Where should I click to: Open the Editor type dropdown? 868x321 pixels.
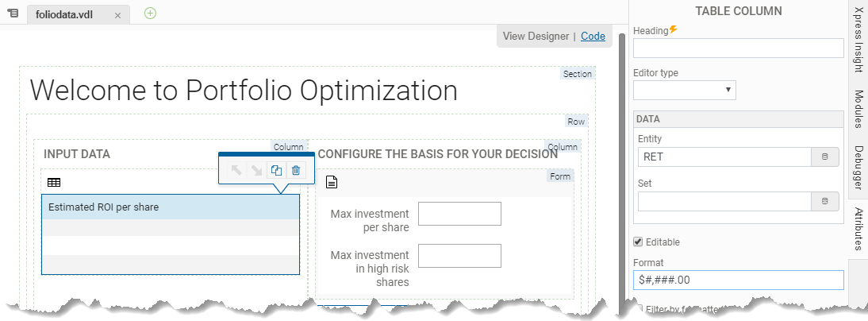684,90
